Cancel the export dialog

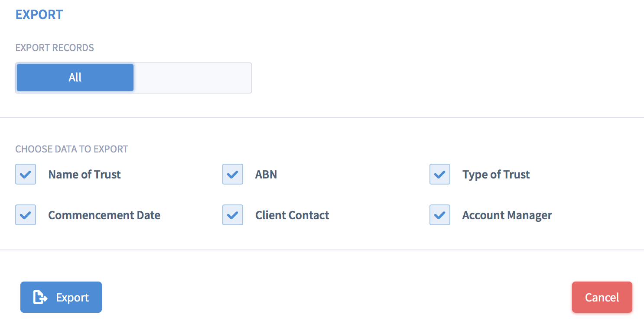(602, 297)
